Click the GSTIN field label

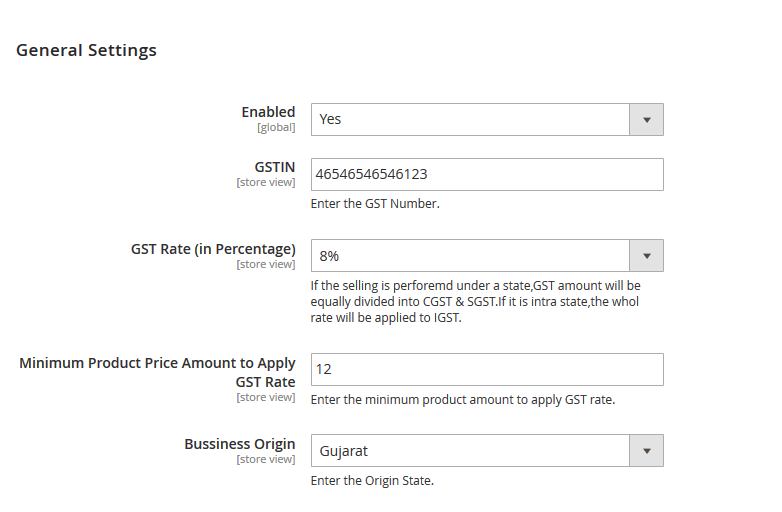275,167
